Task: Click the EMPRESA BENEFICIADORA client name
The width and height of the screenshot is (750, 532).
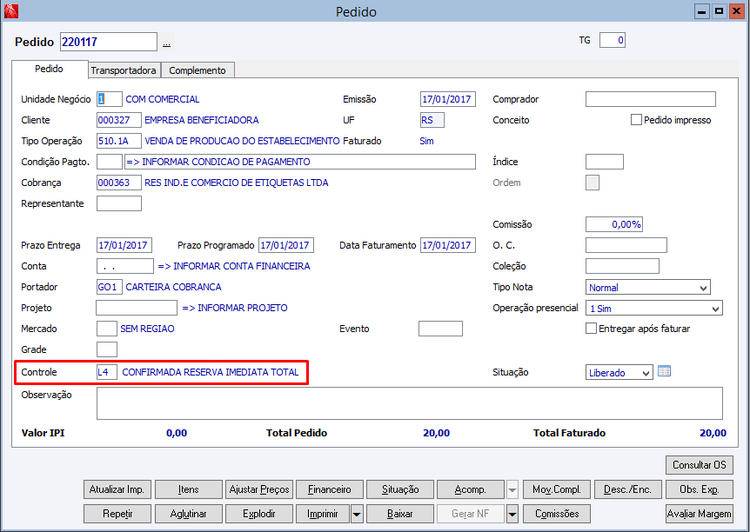Action: click(x=201, y=120)
